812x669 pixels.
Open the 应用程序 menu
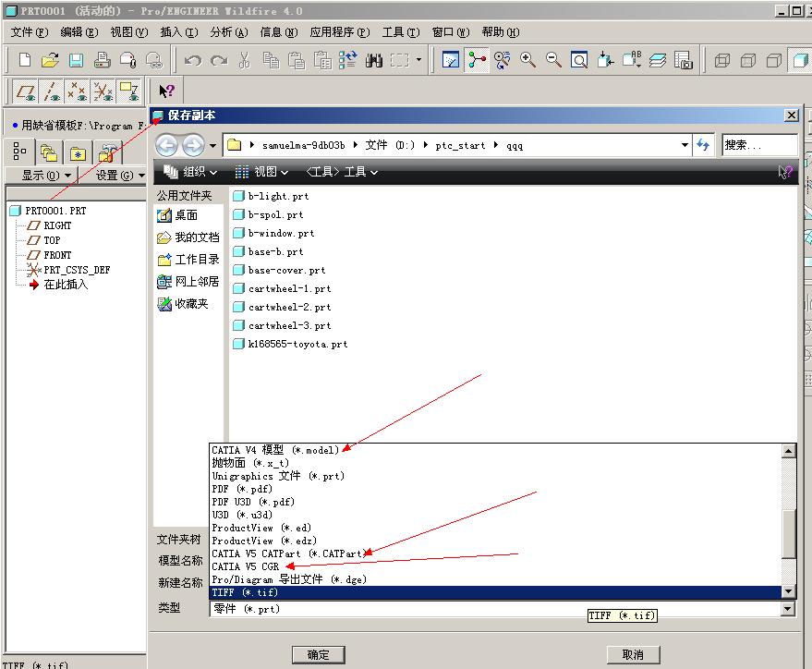click(x=340, y=32)
